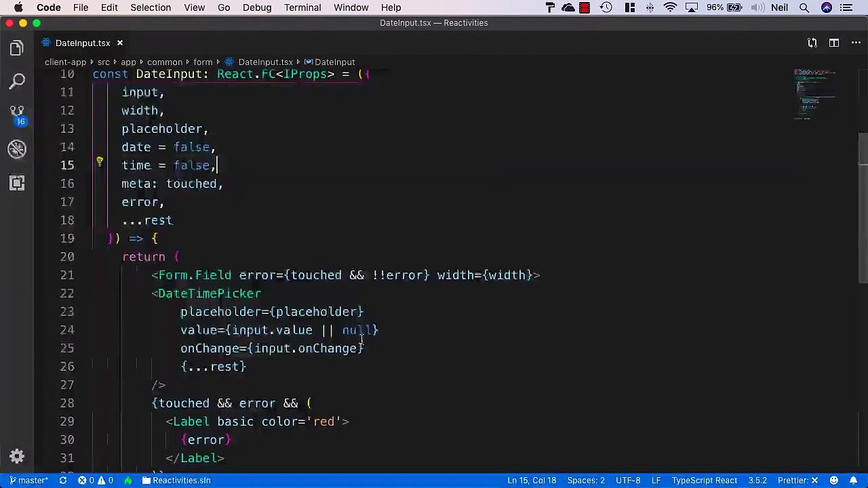Open problems panel via errors and warnings count
Image resolution: width=868 pixels, height=488 pixels.
click(96, 481)
